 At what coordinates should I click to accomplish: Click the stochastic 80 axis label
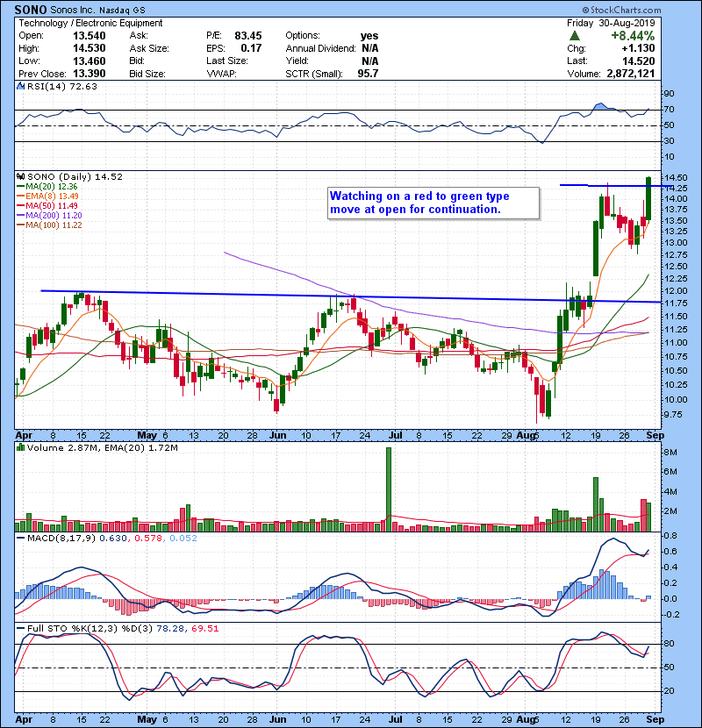point(669,644)
